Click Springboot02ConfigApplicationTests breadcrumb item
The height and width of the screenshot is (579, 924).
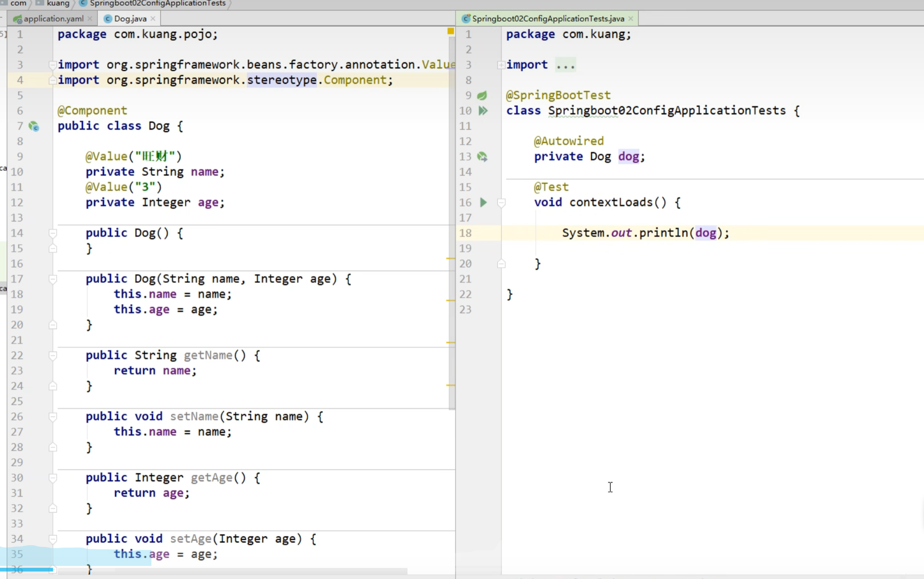[157, 3]
